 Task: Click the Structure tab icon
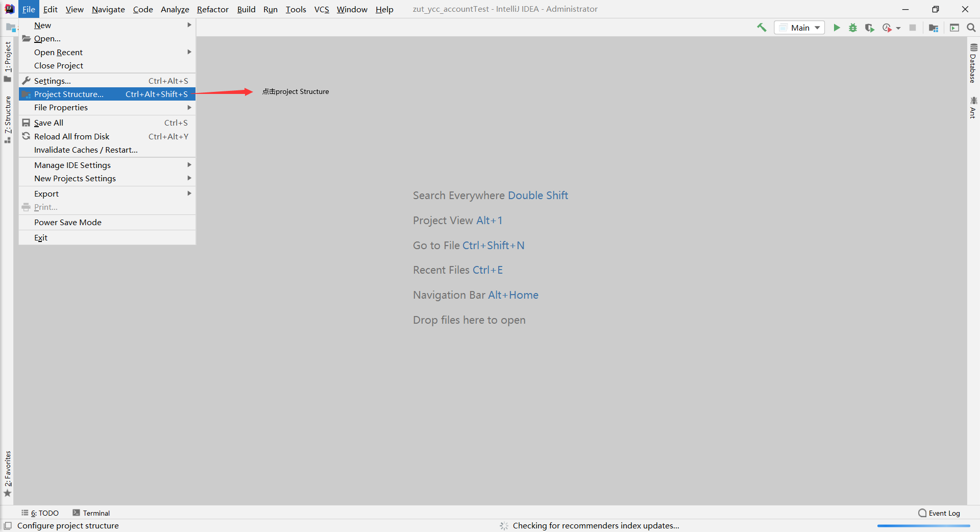7,140
